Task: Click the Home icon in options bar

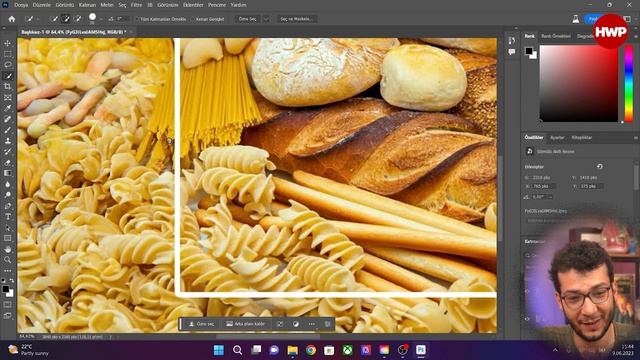Action: (x=12, y=19)
